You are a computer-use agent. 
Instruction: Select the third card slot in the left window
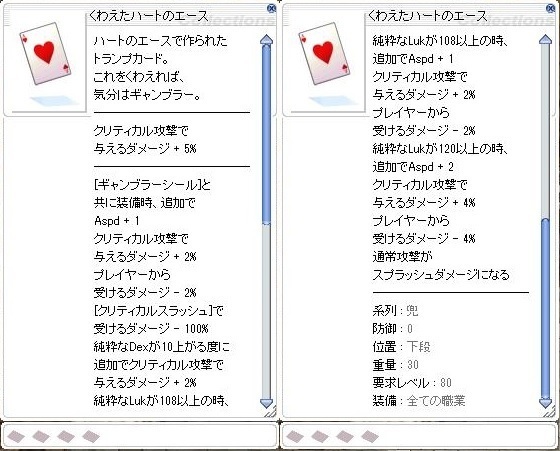[x=66, y=436]
